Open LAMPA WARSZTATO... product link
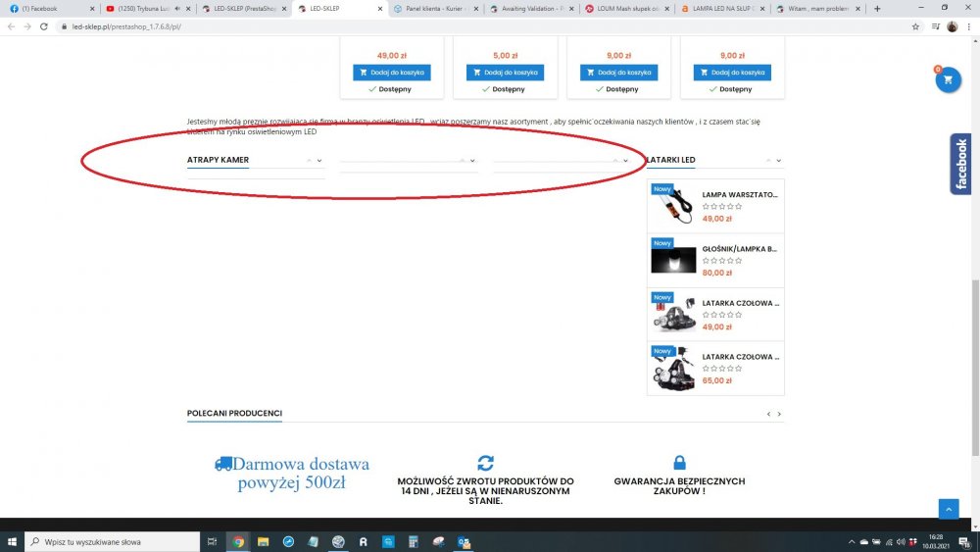The image size is (980, 552). pos(740,195)
